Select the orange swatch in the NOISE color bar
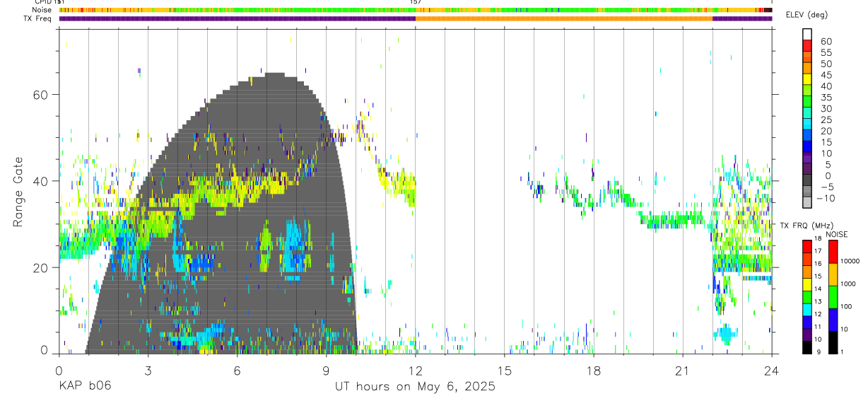 coord(833,274)
